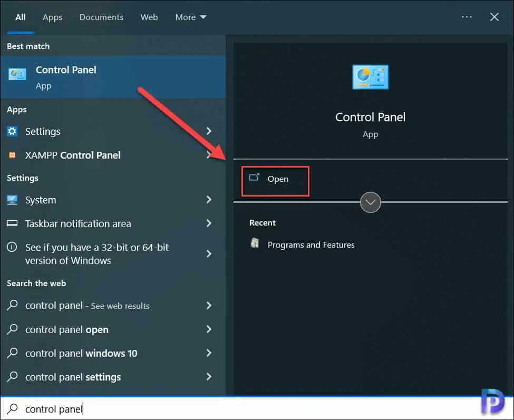Switch to the Documents tab
This screenshot has width=514, height=420.
point(101,17)
